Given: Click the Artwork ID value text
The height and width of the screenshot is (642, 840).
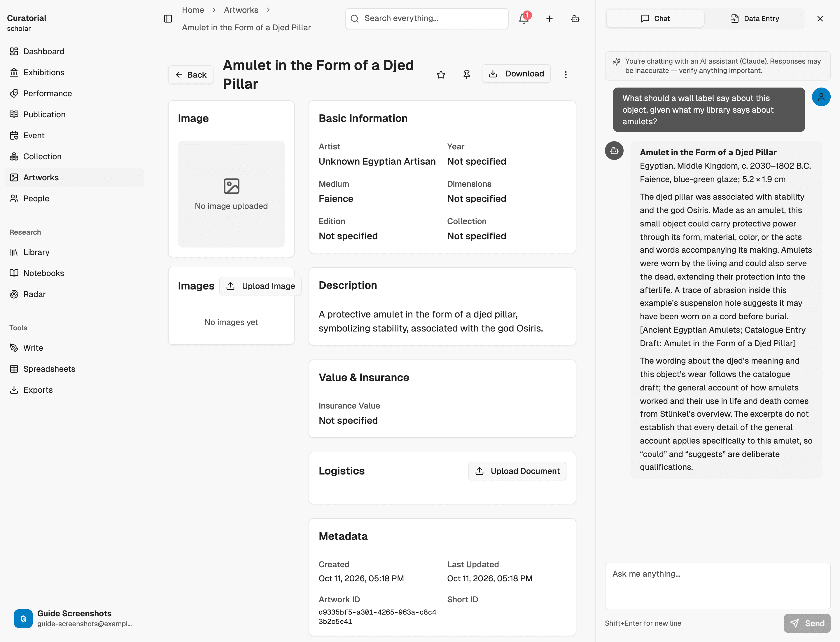Looking at the screenshot, I should point(377,617).
